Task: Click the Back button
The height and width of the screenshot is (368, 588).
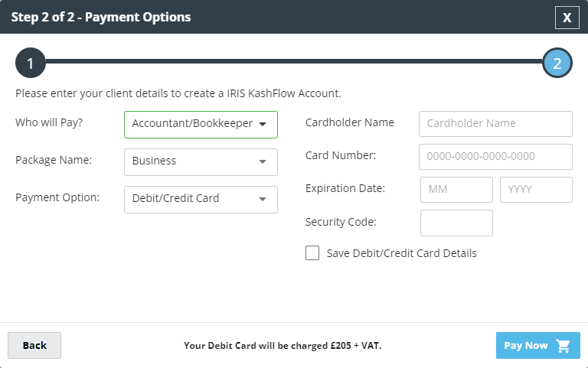Action: 34,346
